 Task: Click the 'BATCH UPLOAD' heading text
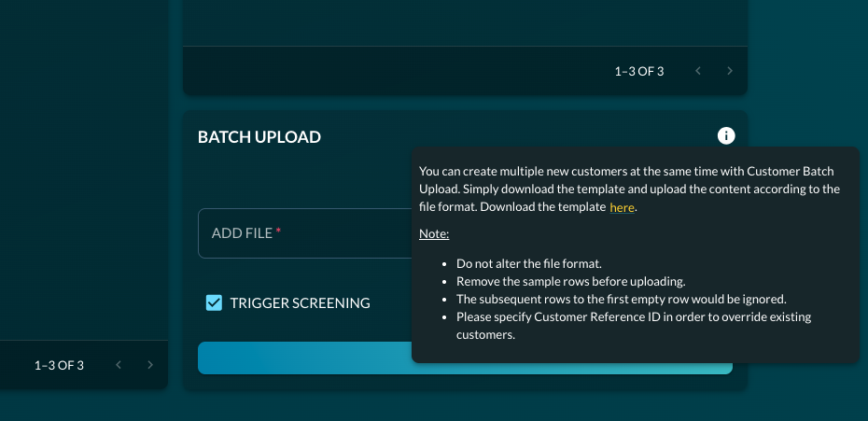(x=259, y=137)
